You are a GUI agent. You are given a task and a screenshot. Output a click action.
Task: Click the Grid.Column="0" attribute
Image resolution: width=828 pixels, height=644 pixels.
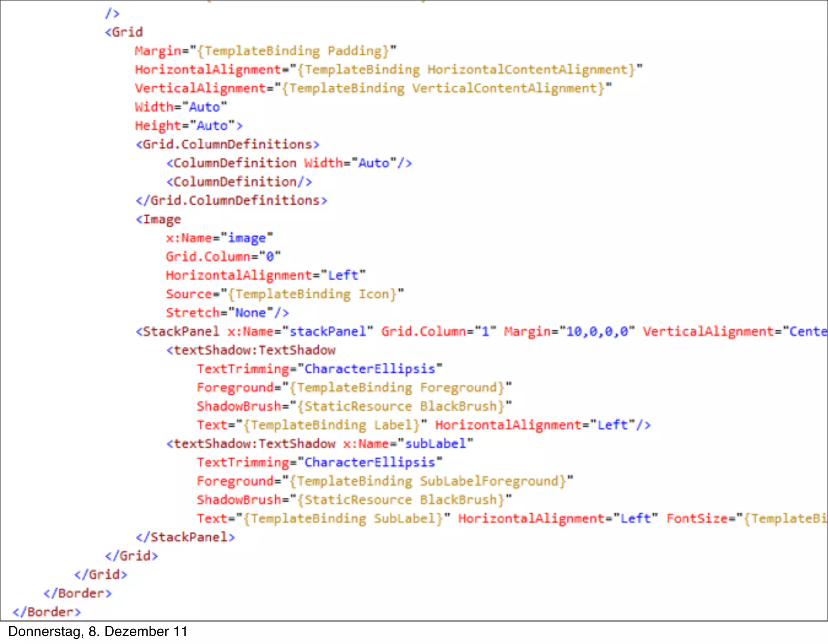click(223, 256)
